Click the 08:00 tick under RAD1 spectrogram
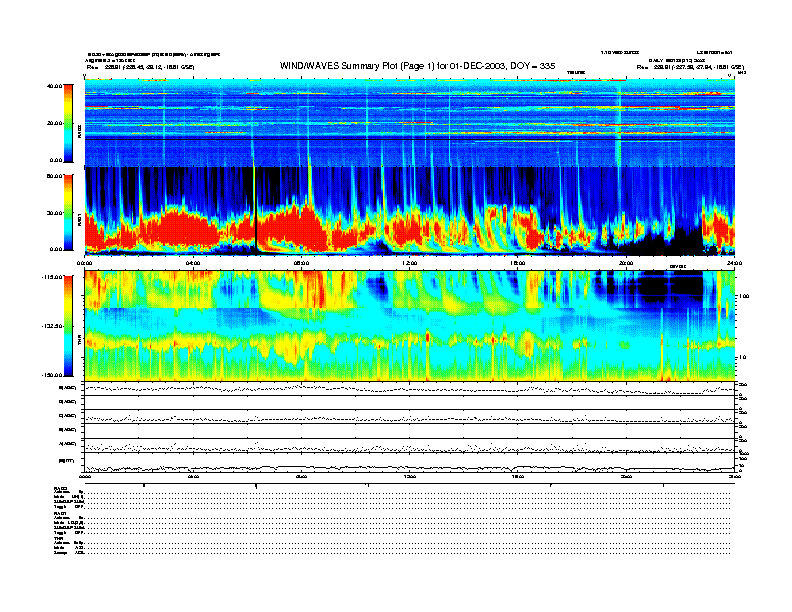 pos(301,263)
